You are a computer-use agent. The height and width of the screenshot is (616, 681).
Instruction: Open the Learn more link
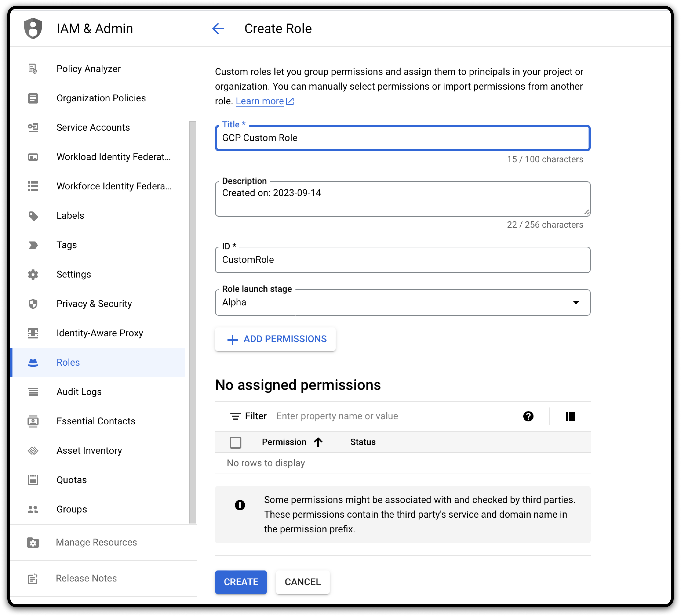coord(260,101)
